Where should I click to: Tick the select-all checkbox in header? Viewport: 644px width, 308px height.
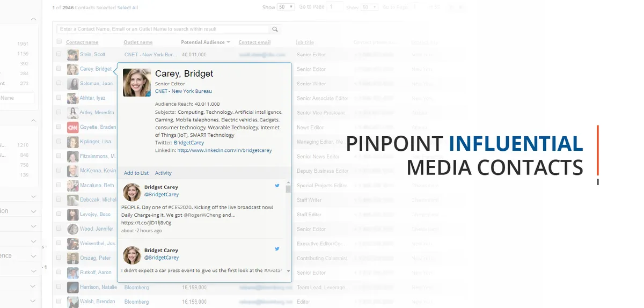(59, 41)
